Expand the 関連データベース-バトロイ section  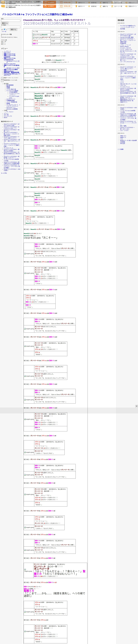[2, 78]
